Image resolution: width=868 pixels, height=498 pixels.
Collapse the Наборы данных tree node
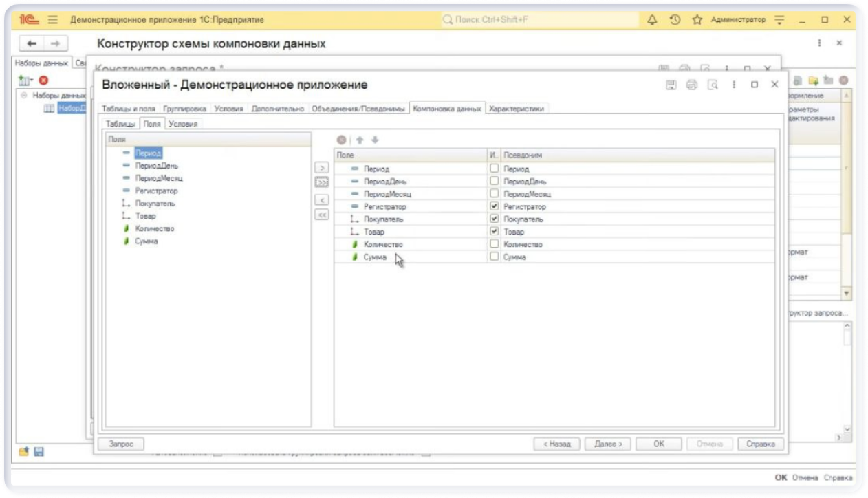coord(24,96)
